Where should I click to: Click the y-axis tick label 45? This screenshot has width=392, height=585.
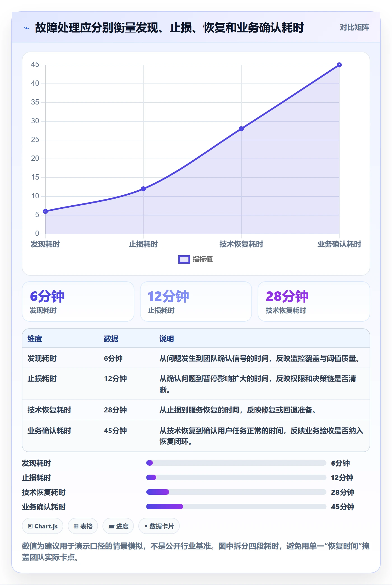point(35,65)
